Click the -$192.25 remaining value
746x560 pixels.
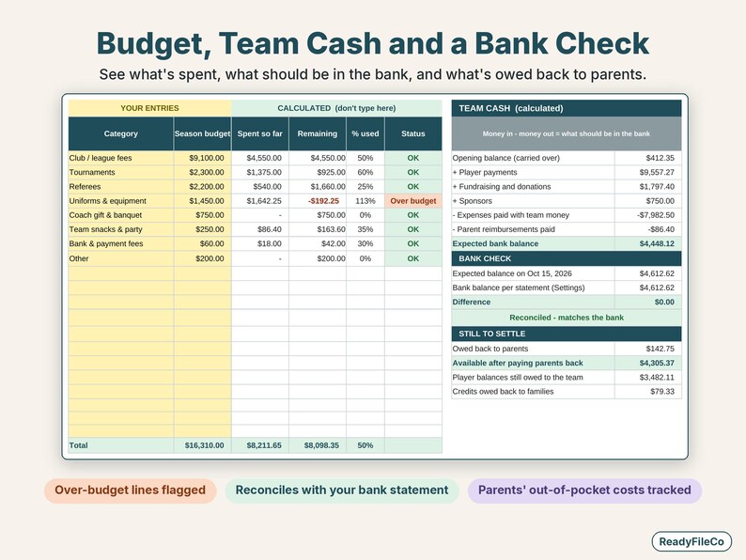pyautogui.click(x=323, y=201)
